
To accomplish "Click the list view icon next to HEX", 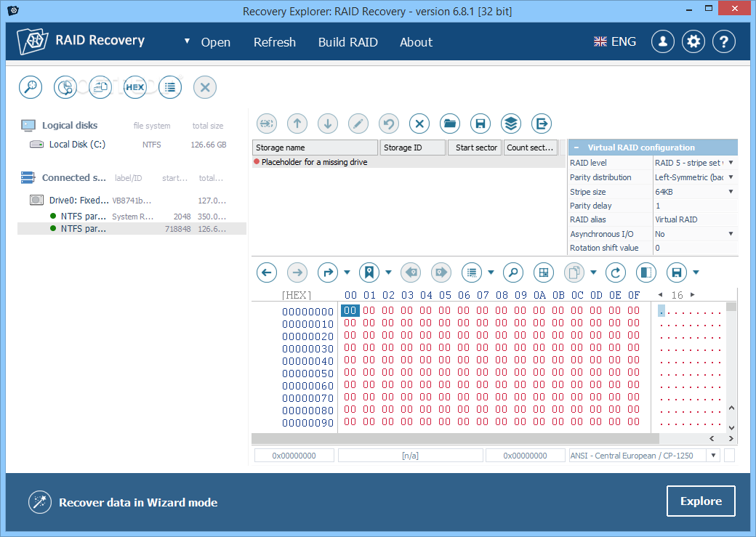I will pyautogui.click(x=170, y=87).
